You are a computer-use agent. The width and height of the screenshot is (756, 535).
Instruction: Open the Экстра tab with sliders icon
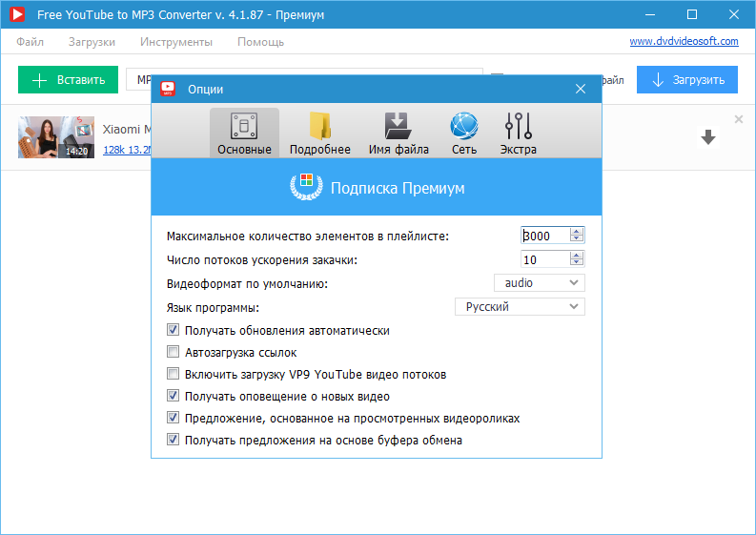(519, 133)
